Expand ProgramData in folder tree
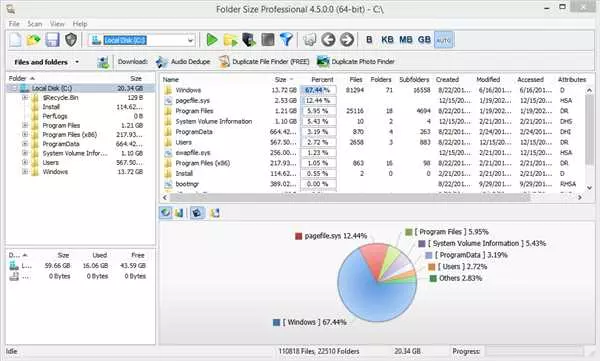Image resolution: width=600 pixels, height=361 pixels. point(25,144)
